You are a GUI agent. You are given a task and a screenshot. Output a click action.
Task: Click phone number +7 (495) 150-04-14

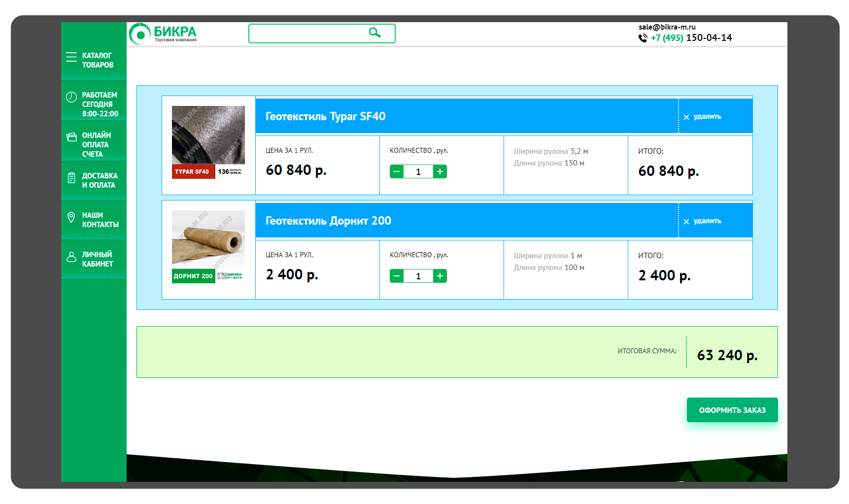click(x=691, y=37)
